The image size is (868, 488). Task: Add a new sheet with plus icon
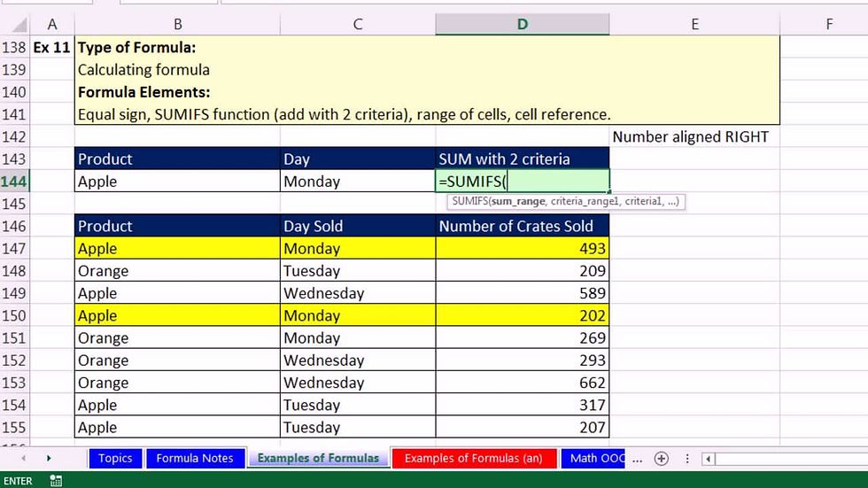pyautogui.click(x=661, y=458)
